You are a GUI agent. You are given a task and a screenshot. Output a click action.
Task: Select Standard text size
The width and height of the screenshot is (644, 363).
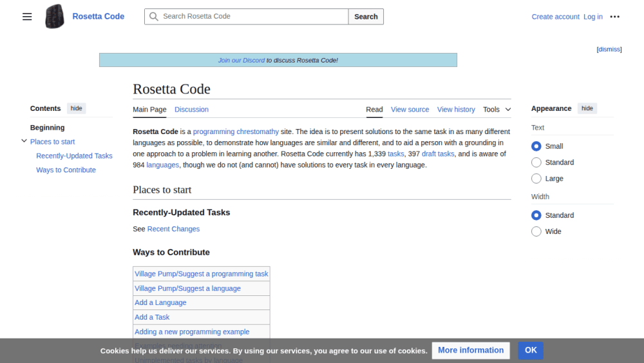coord(536,162)
